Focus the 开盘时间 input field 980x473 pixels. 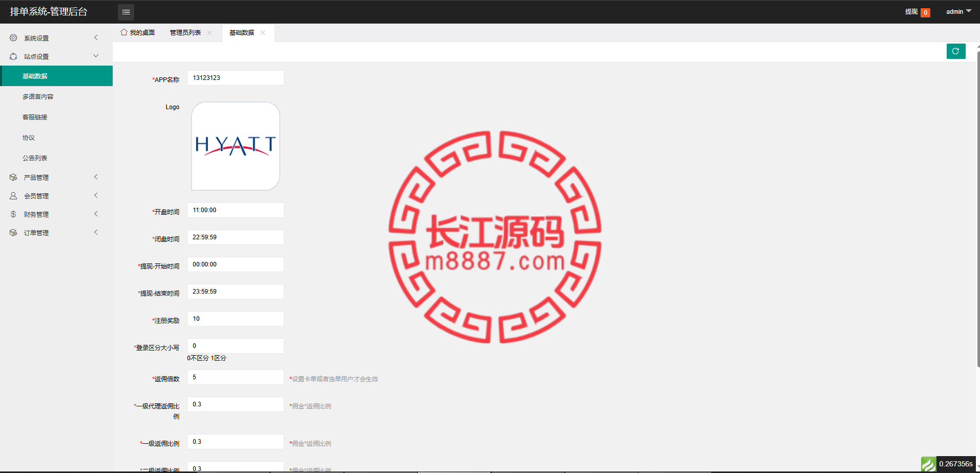tap(236, 210)
